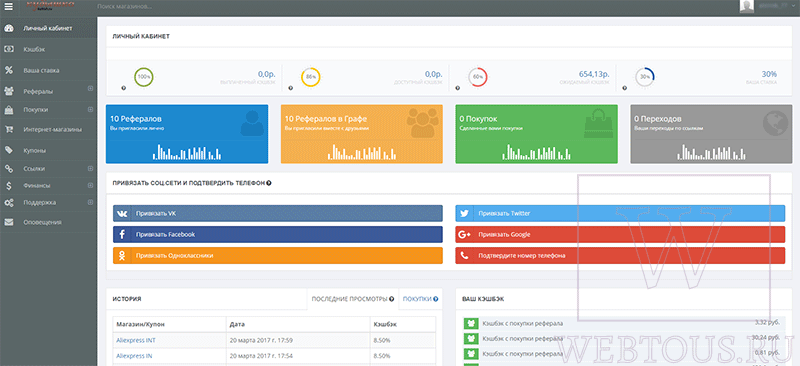Open the Aliexpress INT store link
The height and width of the screenshot is (366, 800).
pyautogui.click(x=136, y=340)
